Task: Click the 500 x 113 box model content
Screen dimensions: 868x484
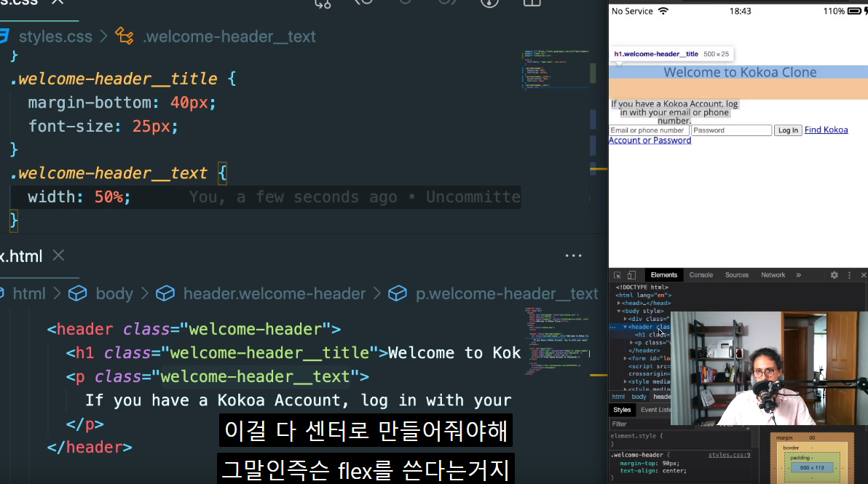Action: click(812, 468)
